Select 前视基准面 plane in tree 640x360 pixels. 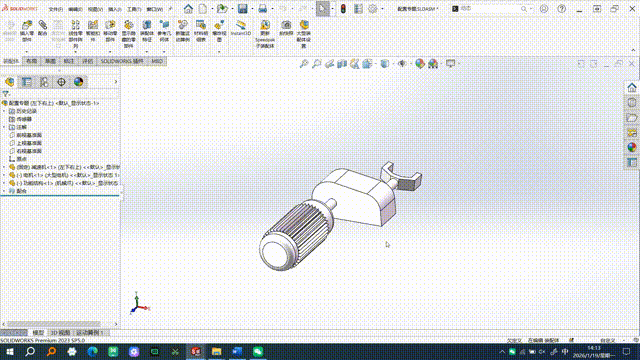[x=29, y=135]
